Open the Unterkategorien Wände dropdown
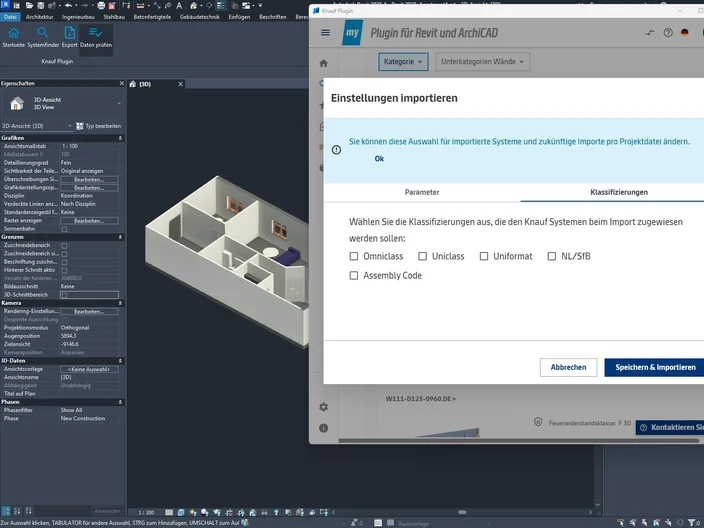The height and width of the screenshot is (528, 704). pos(483,62)
